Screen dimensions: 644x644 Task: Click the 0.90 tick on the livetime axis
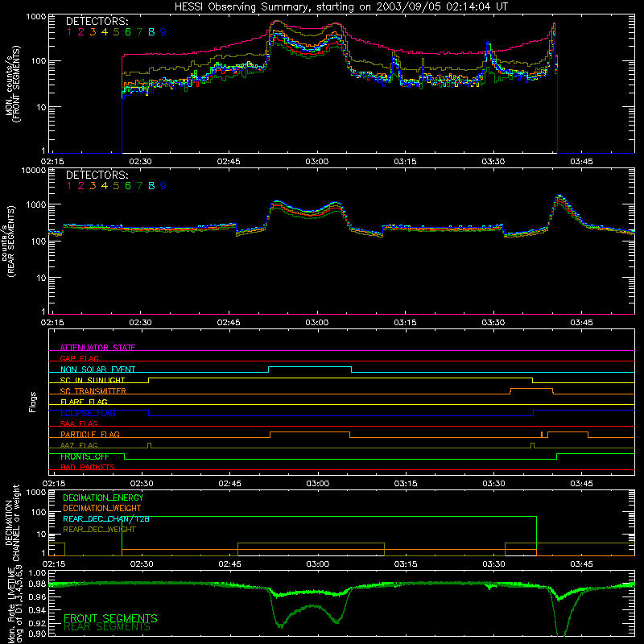(x=37, y=634)
